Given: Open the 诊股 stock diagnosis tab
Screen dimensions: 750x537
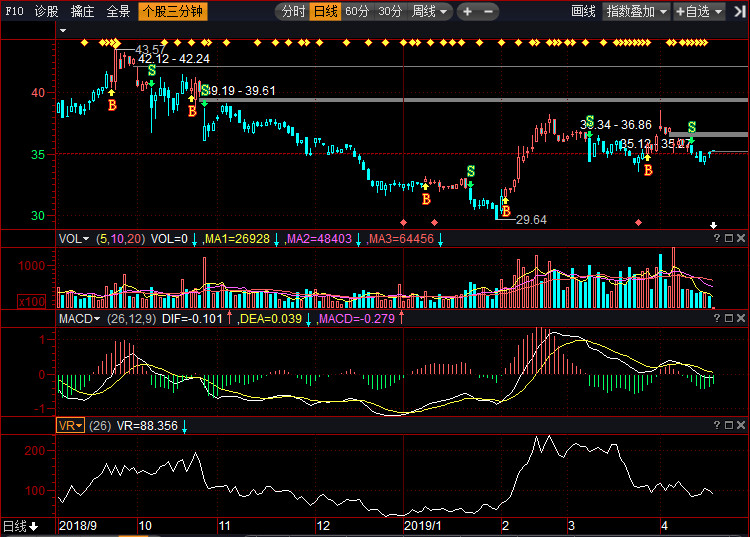Looking at the screenshot, I should [x=47, y=12].
